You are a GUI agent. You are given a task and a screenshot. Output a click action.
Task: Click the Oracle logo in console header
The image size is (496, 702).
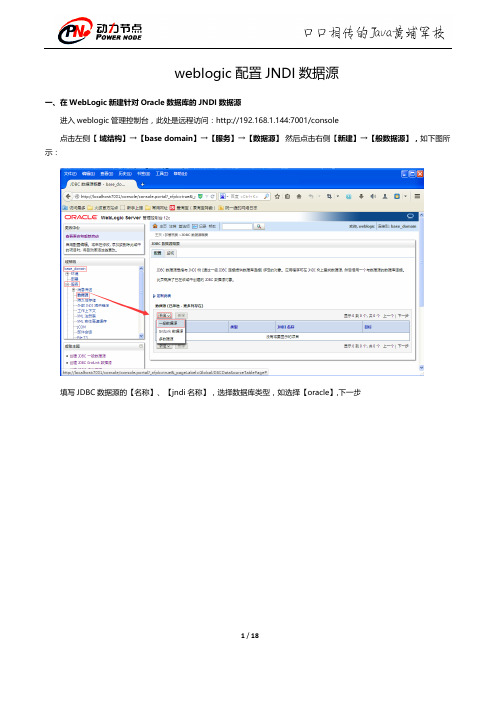point(81,217)
